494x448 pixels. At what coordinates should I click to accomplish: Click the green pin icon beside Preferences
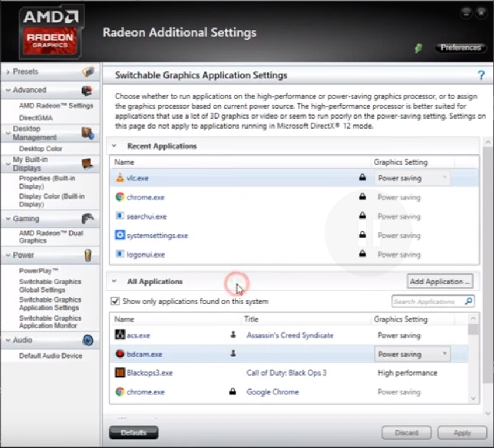(x=418, y=48)
